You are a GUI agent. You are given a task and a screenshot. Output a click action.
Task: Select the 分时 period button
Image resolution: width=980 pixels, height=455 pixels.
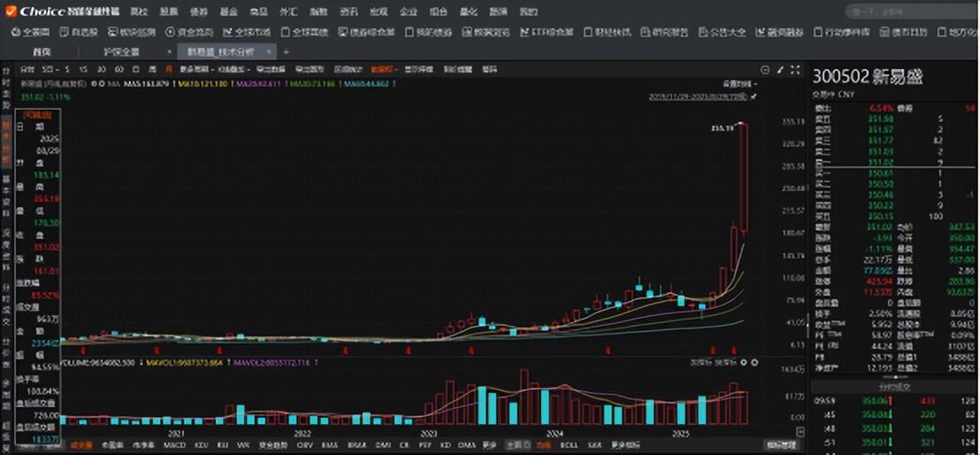(x=27, y=69)
